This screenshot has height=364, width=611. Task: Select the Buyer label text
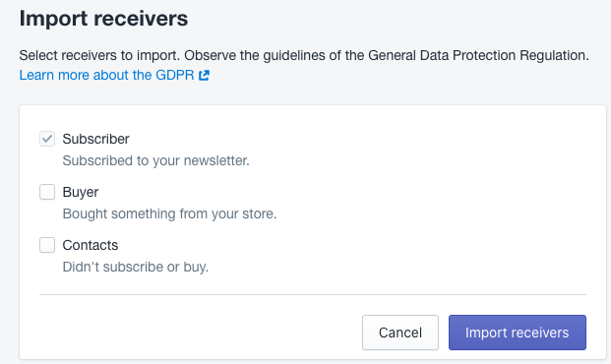tap(81, 192)
